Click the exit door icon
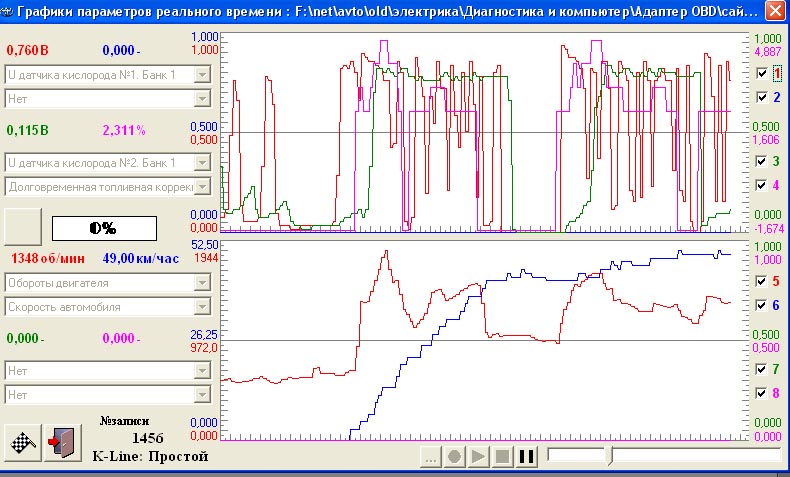 point(60,442)
